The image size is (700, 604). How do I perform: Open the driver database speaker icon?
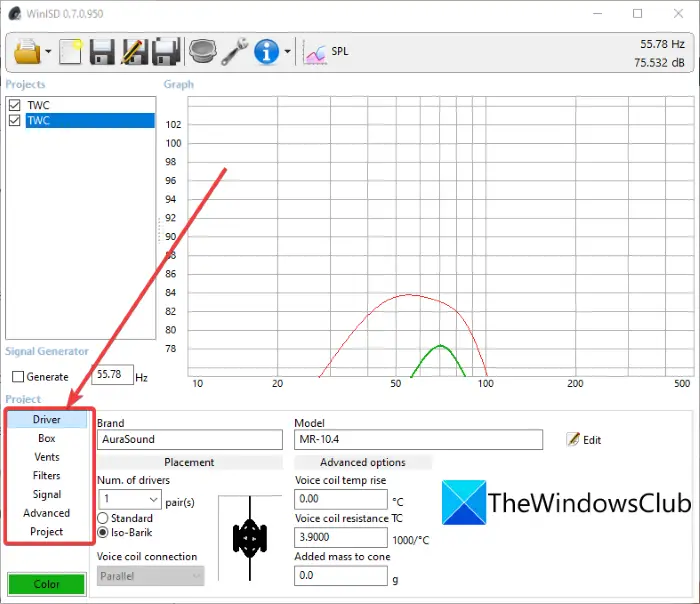[202, 51]
